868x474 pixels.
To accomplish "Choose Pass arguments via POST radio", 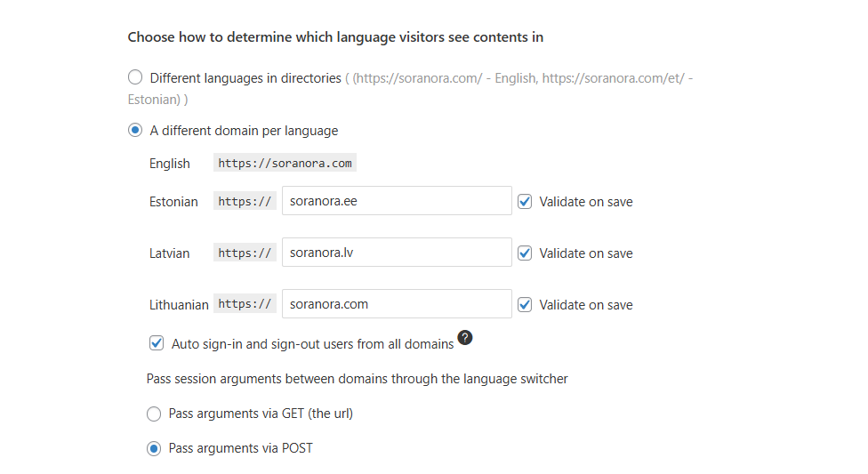I will tap(154, 448).
